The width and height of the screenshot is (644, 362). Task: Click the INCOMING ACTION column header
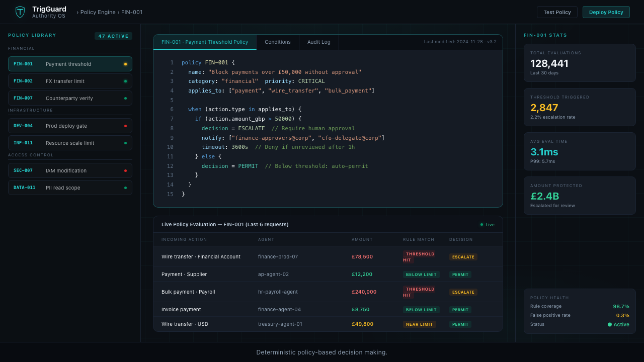pos(184,239)
